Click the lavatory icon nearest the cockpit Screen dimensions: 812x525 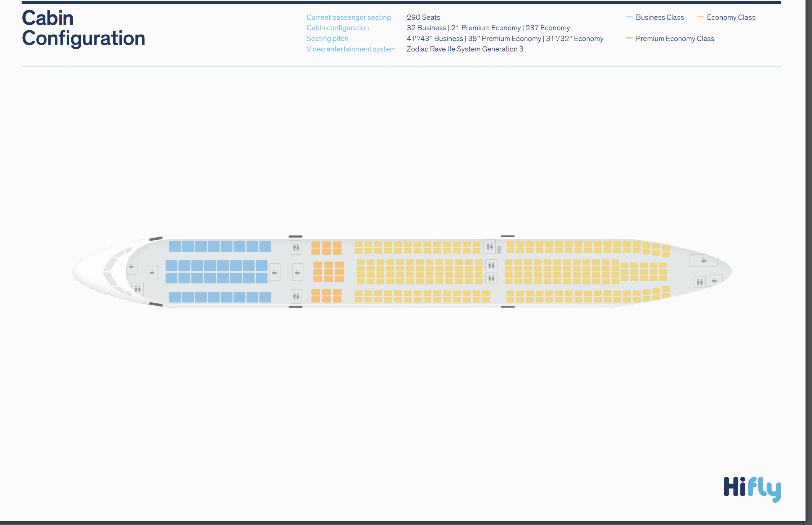point(138,289)
